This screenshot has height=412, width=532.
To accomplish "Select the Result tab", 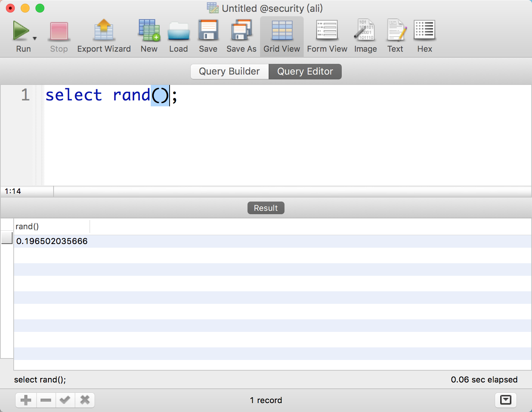I will (x=266, y=208).
